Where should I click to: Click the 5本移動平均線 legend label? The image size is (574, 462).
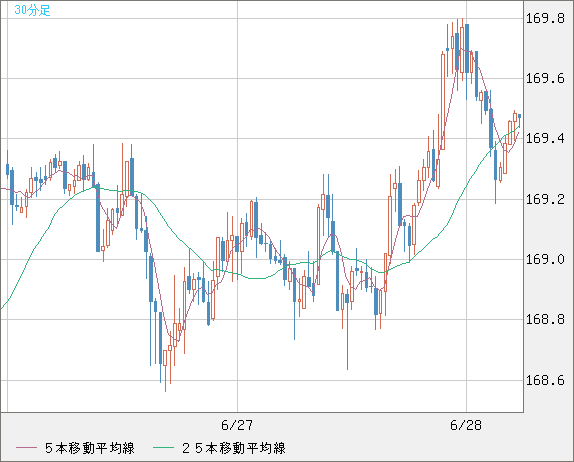(90, 448)
